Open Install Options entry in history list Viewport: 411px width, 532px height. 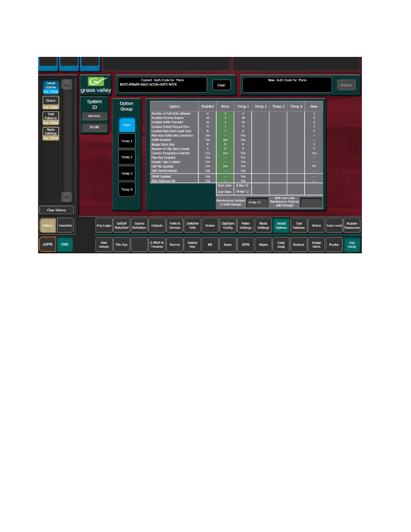51,87
